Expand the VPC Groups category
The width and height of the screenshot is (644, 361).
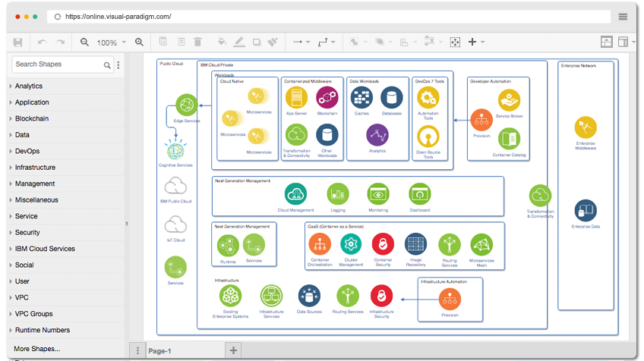point(66,314)
